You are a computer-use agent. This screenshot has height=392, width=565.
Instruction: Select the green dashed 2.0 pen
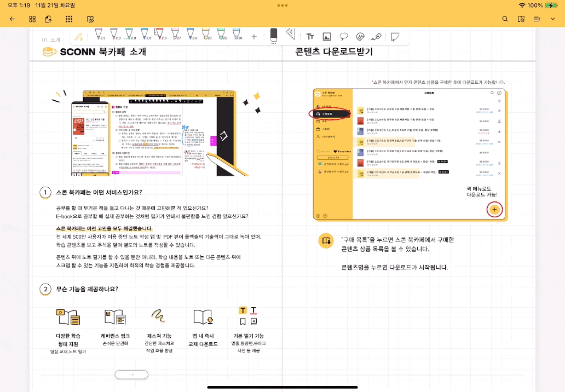[129, 34]
